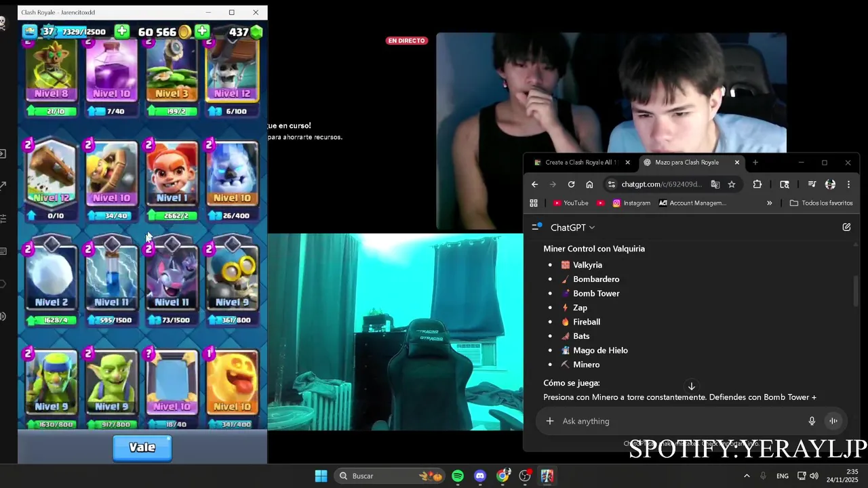The image size is (868, 488).
Task: Switch to Create a Clash Royale tab
Action: click(581, 163)
